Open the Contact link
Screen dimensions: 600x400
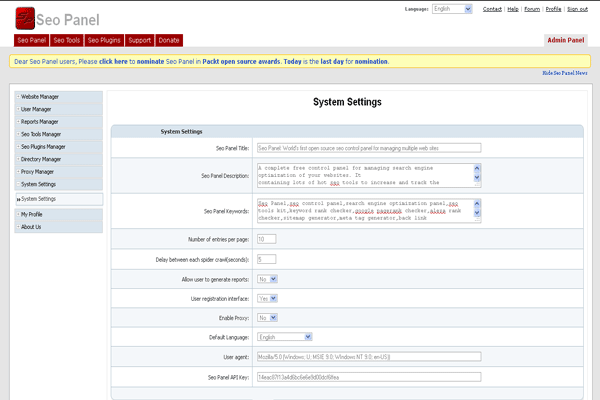492,9
